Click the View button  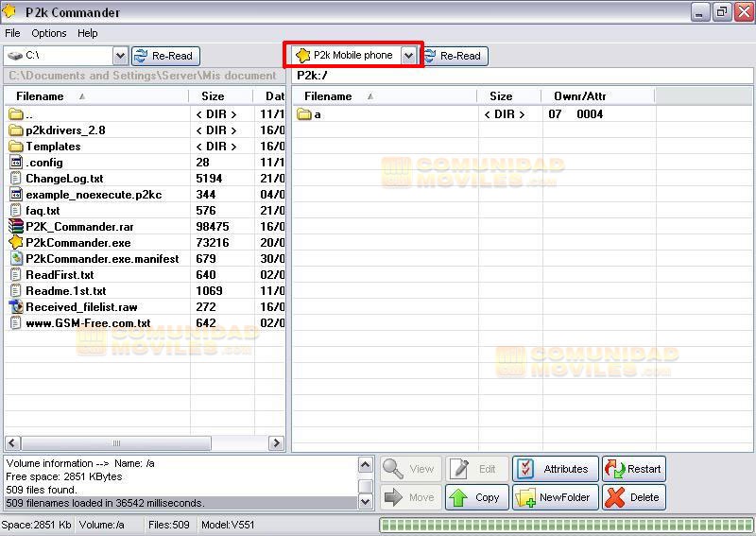[410, 469]
